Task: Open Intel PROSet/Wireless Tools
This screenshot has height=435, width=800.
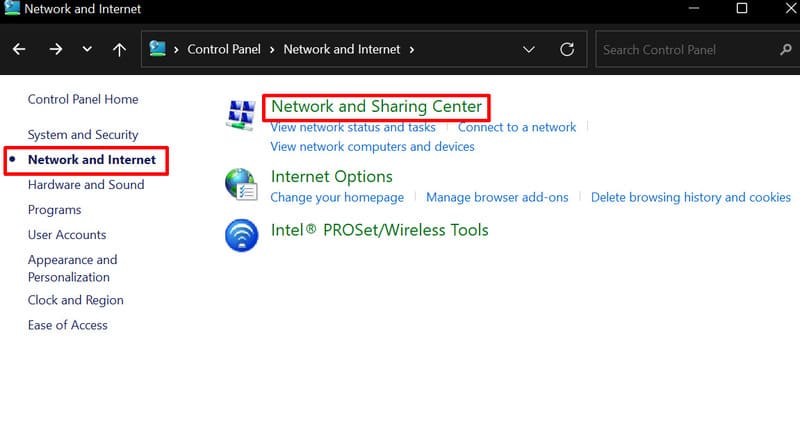Action: point(380,230)
